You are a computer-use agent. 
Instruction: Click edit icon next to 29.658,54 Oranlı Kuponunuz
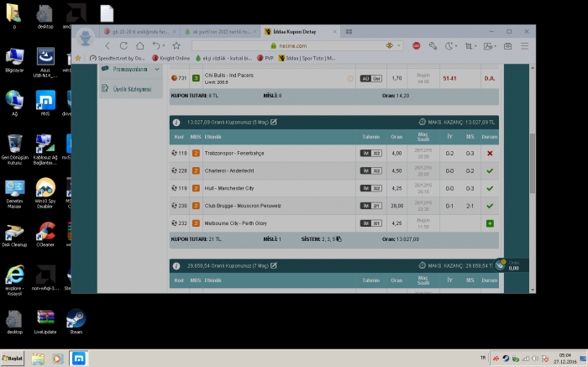[x=274, y=265]
